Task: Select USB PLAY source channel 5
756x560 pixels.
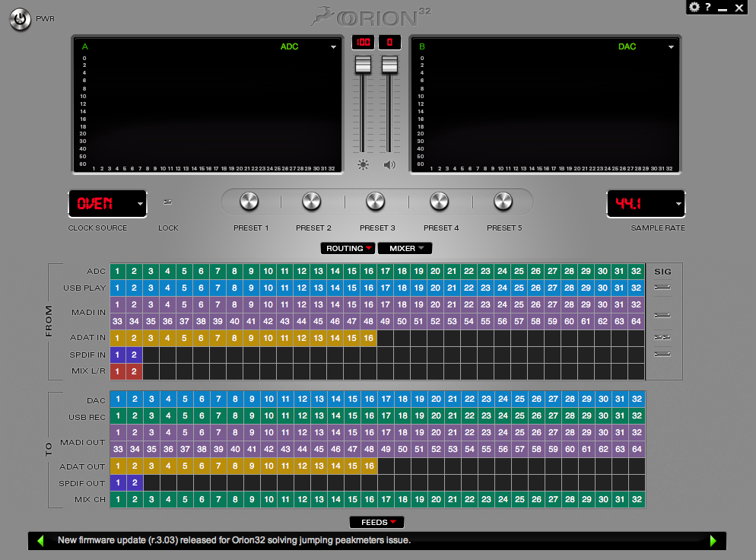Action: tap(184, 288)
